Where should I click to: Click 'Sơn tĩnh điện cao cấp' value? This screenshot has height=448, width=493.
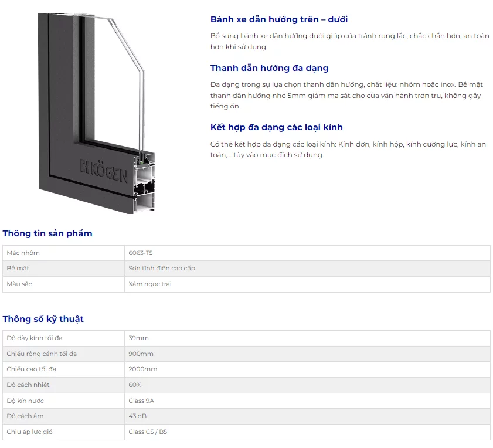pyautogui.click(x=162, y=269)
